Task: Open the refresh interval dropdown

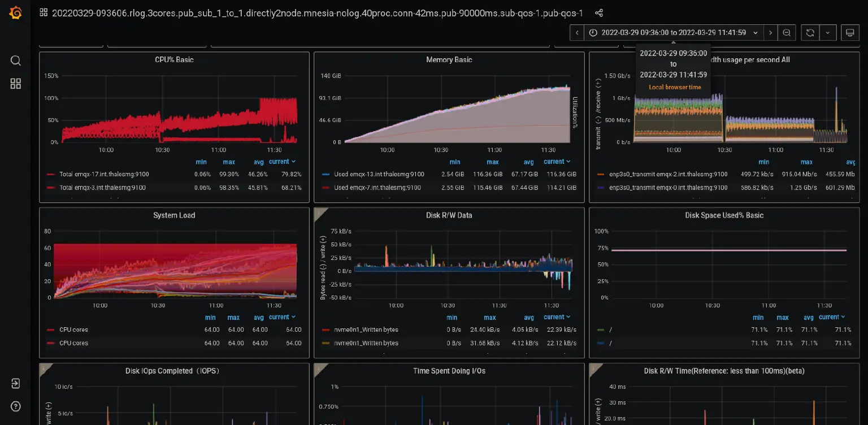Action: [x=828, y=32]
